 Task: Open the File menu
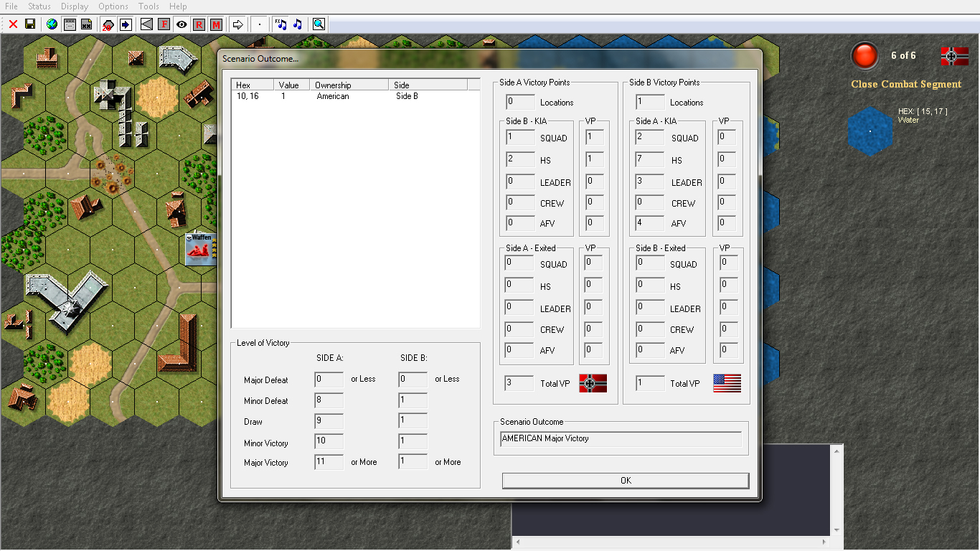coord(11,6)
